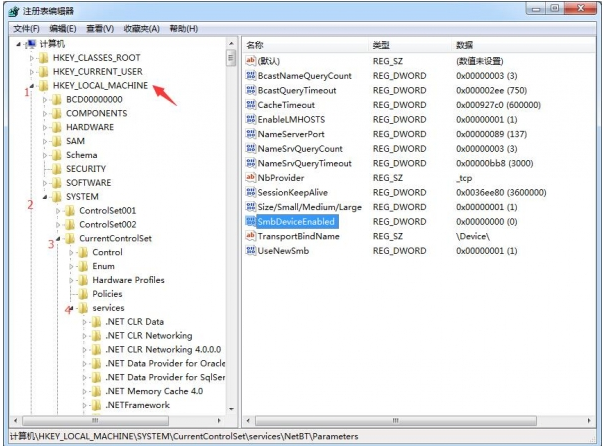Select the SAM tree key
602x446 pixels.
[75, 141]
